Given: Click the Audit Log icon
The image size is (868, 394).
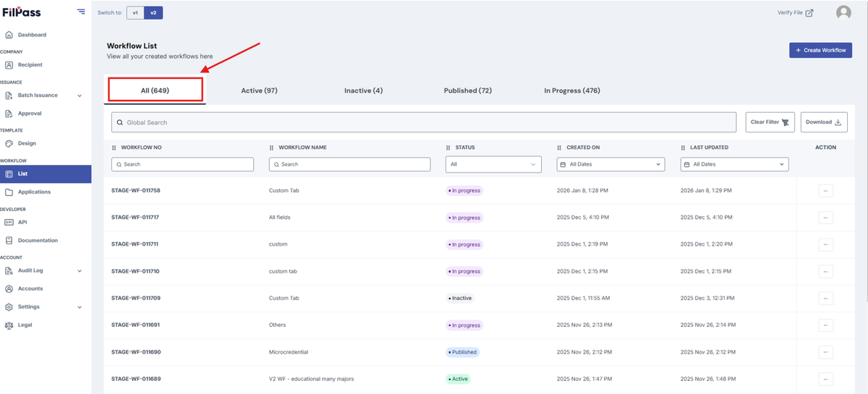Looking at the screenshot, I should (x=9, y=270).
